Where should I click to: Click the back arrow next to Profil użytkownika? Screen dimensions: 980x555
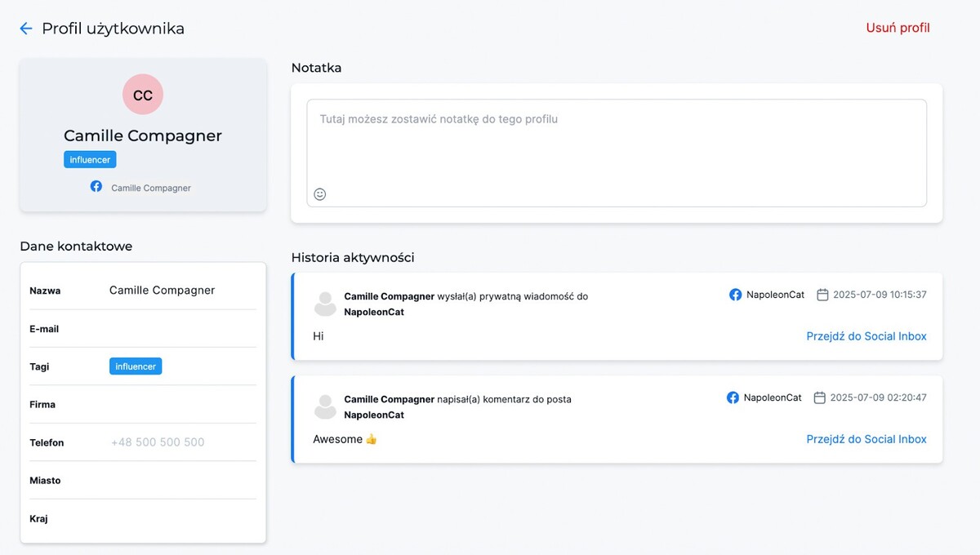[x=26, y=29]
